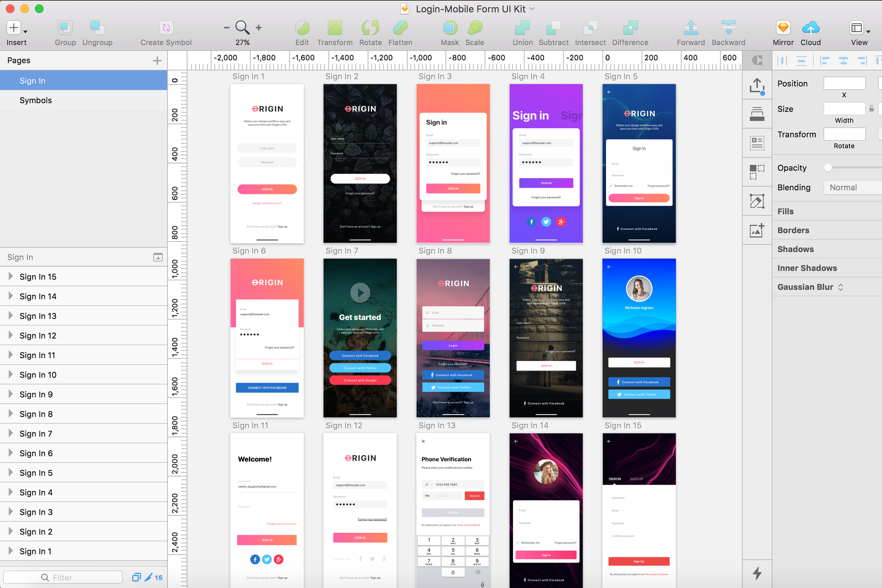Collapse the Sign In layer list
882x588 pixels.
tap(158, 257)
